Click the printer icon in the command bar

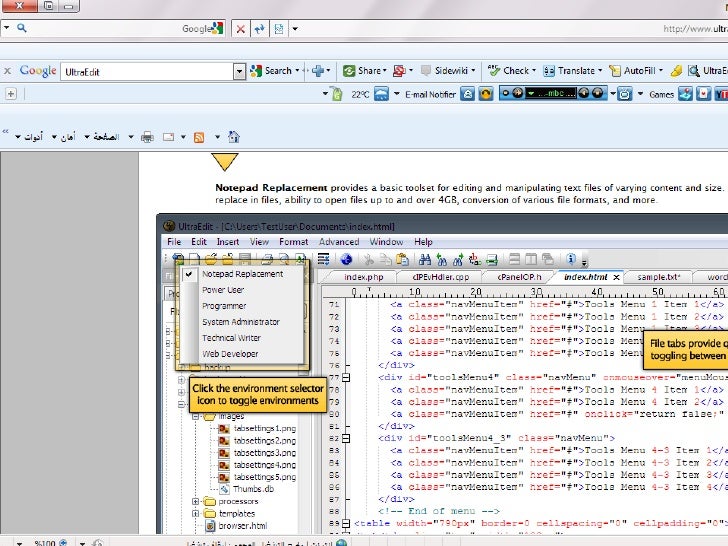click(147, 137)
